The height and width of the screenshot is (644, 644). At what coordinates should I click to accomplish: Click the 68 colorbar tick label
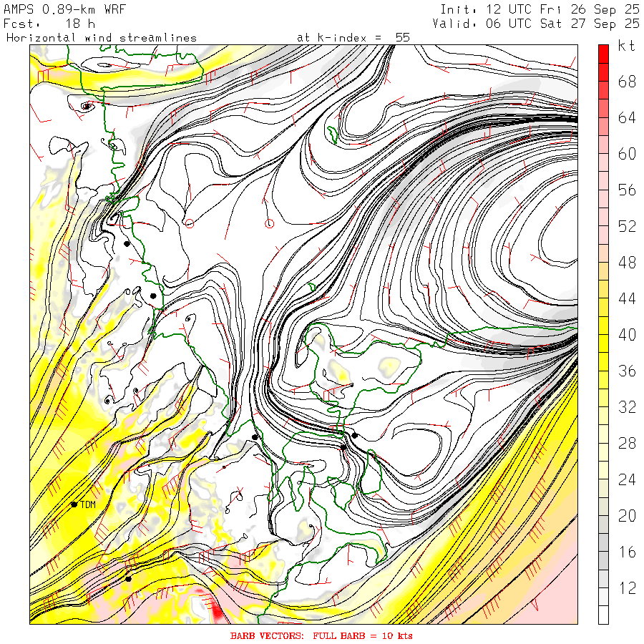pos(627,82)
